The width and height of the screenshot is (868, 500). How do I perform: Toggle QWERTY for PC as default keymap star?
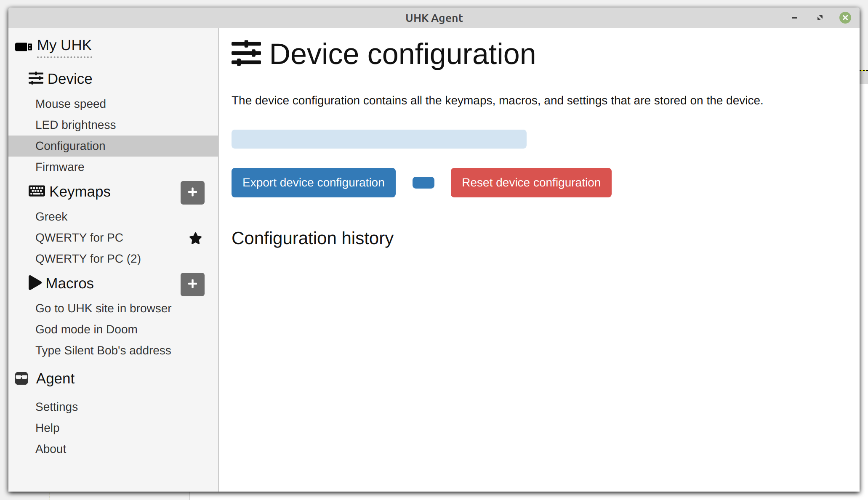195,238
